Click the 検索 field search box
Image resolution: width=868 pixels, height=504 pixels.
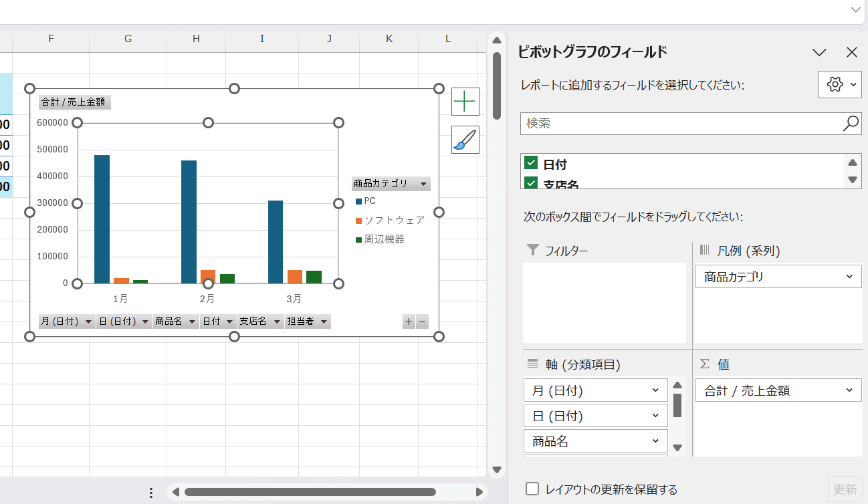679,123
